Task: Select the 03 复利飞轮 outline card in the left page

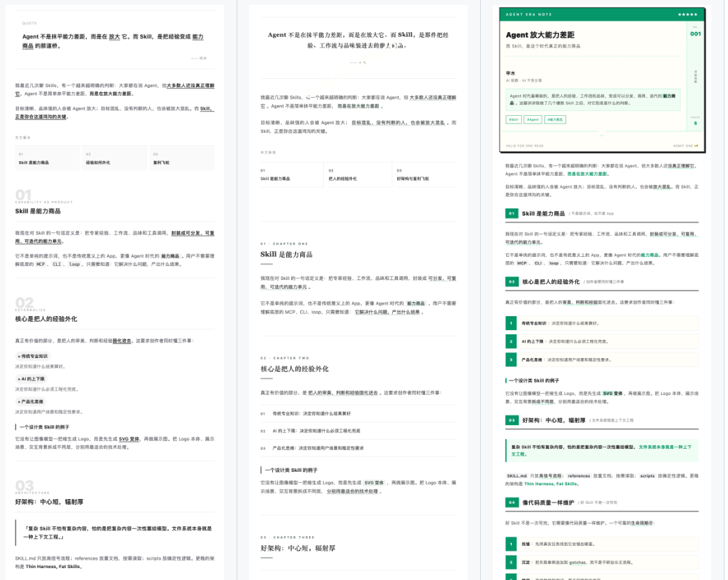Action: pyautogui.click(x=182, y=158)
